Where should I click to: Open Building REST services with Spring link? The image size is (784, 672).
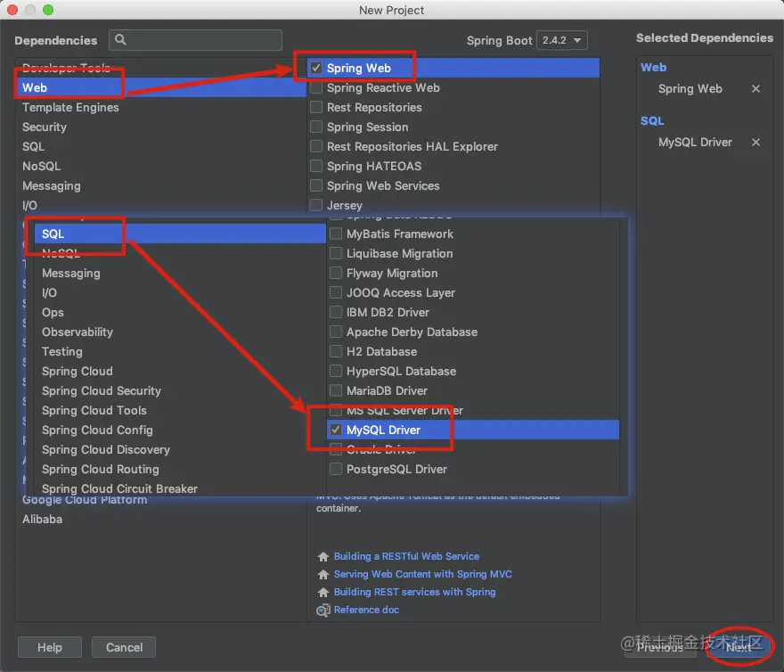415,592
